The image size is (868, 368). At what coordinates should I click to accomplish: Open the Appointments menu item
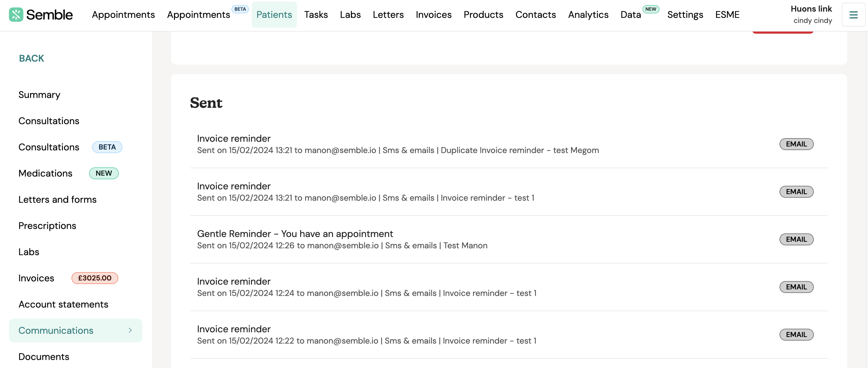123,15
